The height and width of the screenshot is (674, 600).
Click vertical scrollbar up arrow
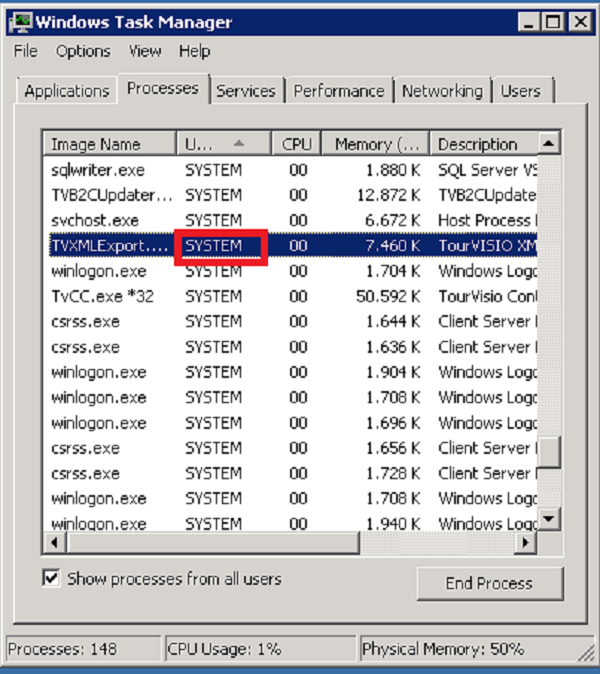(x=549, y=143)
